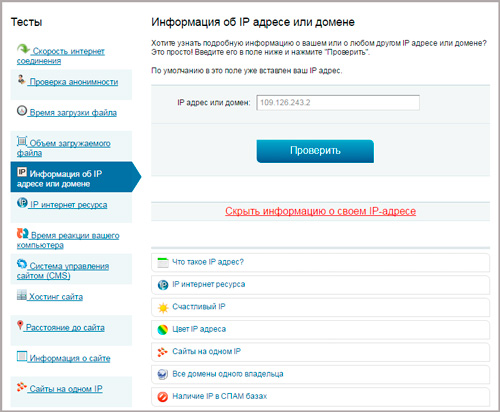Click the red prohibition SPAM bases icon

pos(163,397)
